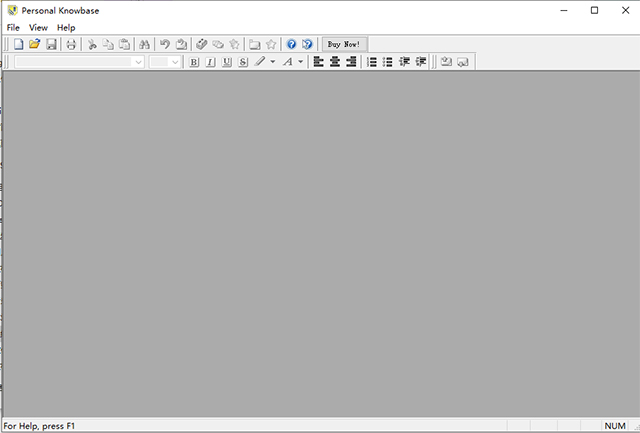Image resolution: width=640 pixels, height=433 pixels.
Task: Expand the highlighter color dropdown arrow
Action: coord(273,62)
